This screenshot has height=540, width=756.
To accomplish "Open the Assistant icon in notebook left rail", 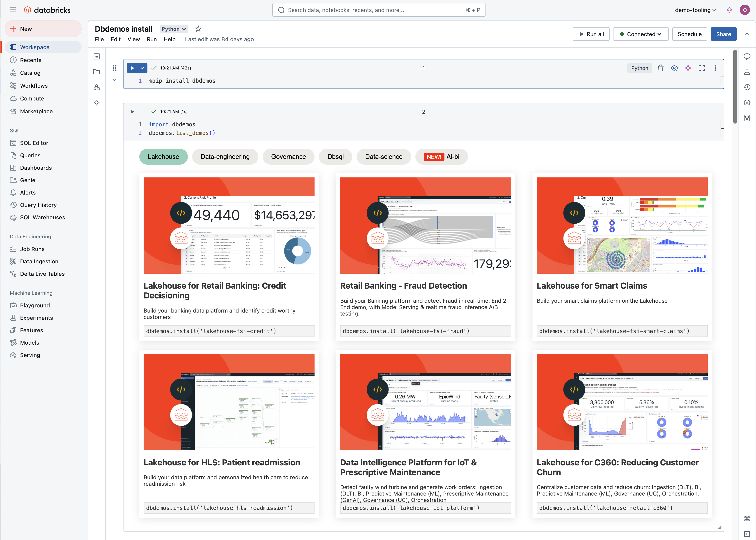I will 97,103.
